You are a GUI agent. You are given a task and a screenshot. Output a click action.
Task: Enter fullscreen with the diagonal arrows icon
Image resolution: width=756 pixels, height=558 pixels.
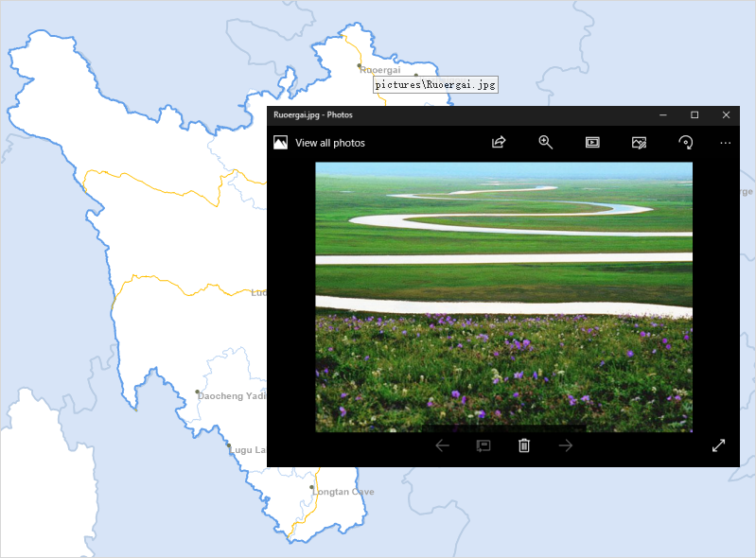point(718,445)
